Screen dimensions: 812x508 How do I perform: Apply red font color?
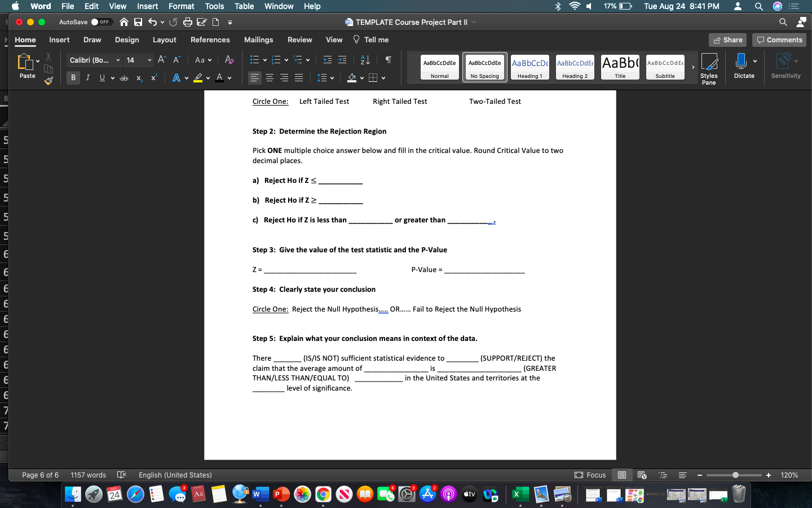[219, 78]
